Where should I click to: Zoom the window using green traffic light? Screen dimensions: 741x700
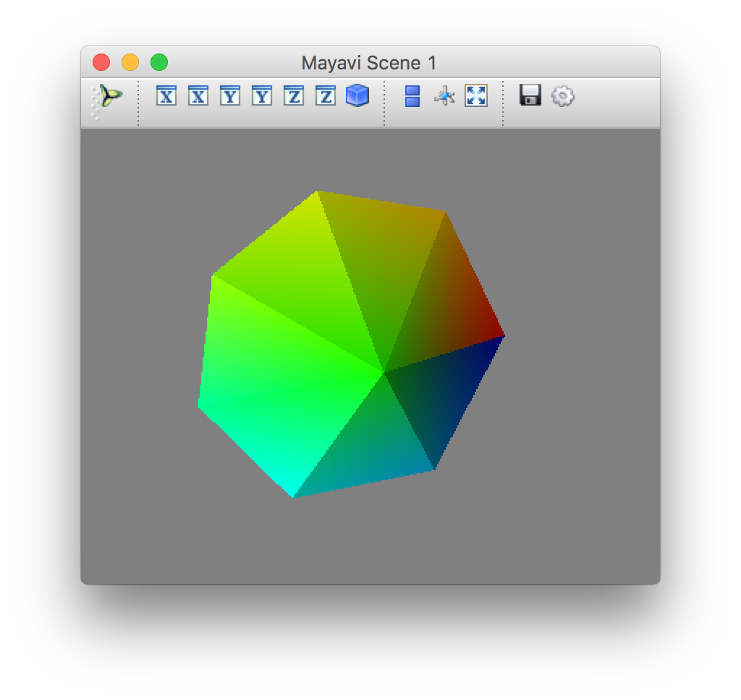pos(158,63)
